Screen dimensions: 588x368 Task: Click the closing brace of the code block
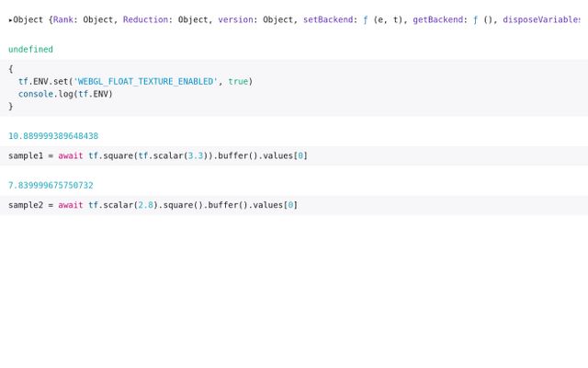[11, 107]
